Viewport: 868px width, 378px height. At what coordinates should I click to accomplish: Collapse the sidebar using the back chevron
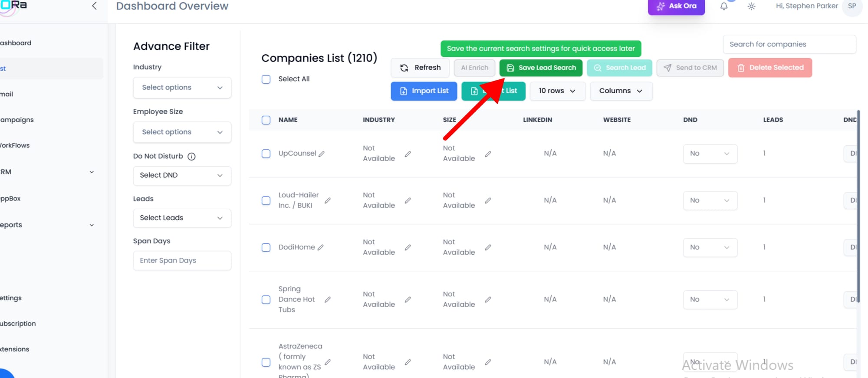click(94, 6)
